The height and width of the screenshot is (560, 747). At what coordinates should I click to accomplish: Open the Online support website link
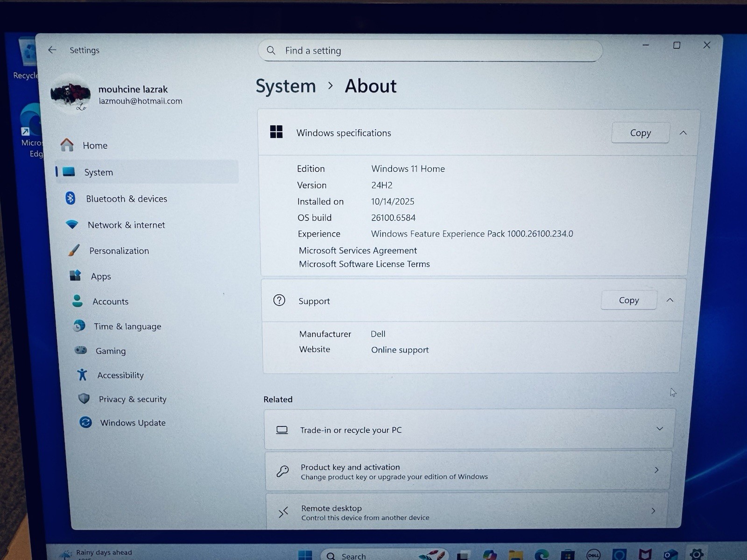click(400, 350)
